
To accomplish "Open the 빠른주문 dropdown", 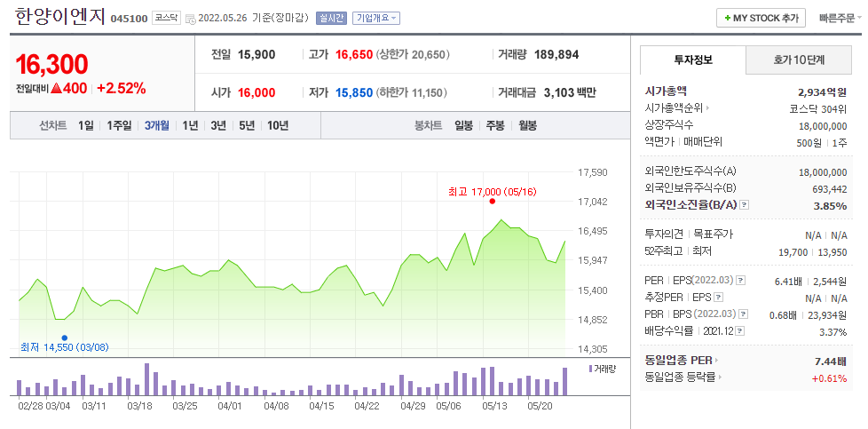I will (840, 18).
